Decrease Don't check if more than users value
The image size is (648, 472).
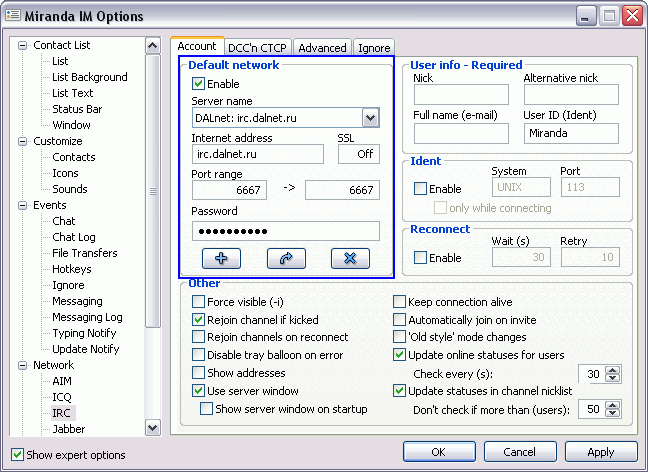pos(612,413)
